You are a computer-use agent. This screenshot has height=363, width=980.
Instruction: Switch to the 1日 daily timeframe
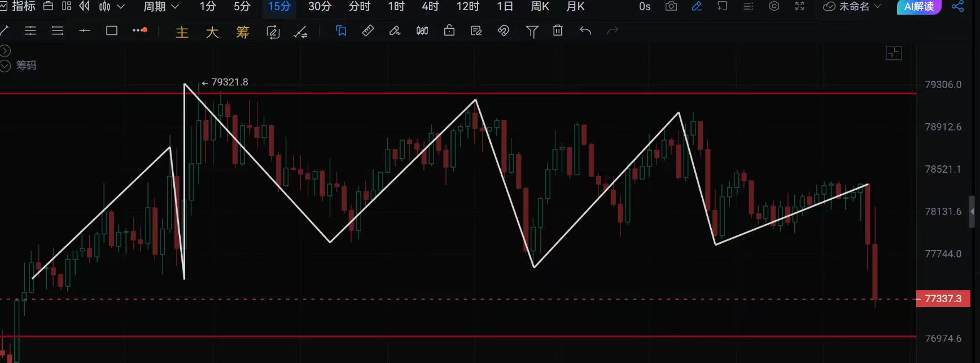[505, 7]
